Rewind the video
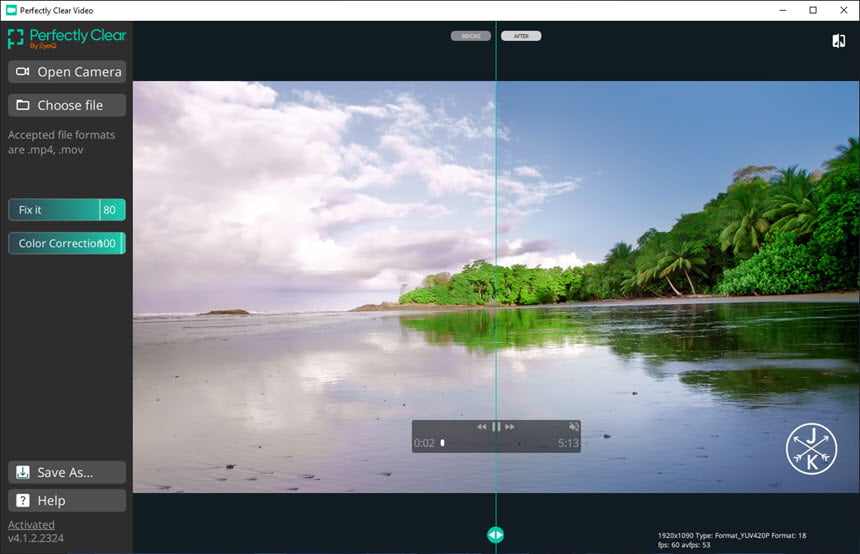 pyautogui.click(x=482, y=427)
